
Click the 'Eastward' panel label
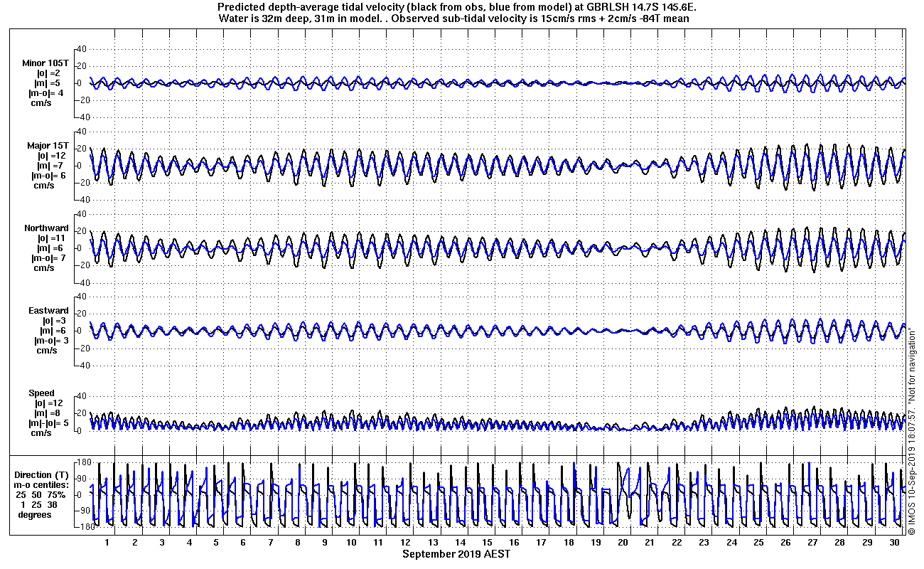coord(48,310)
